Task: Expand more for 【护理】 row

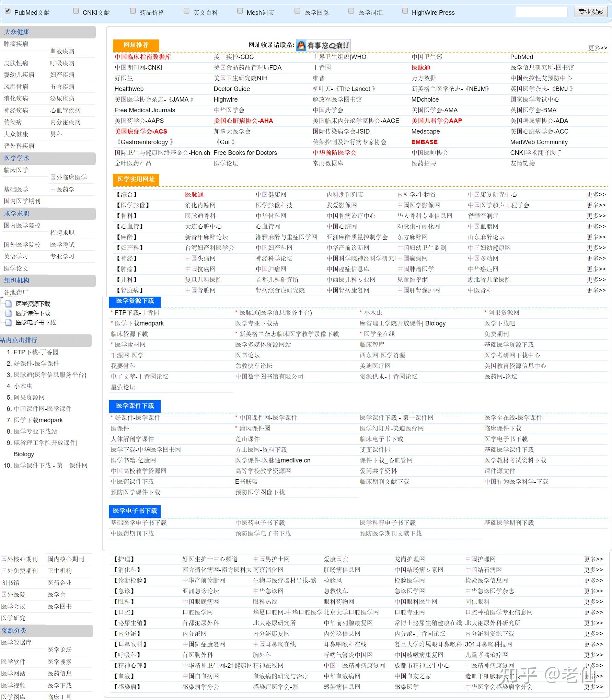Action: [x=593, y=559]
